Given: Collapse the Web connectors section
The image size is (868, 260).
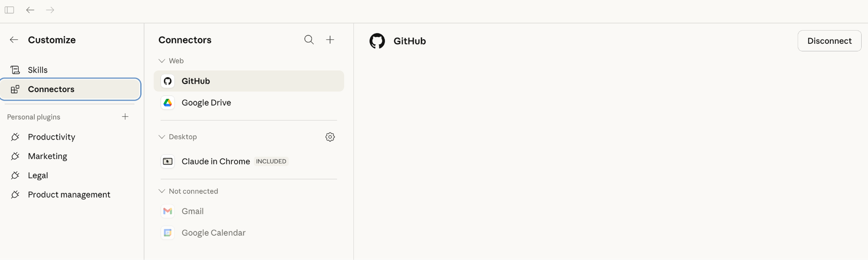Looking at the screenshot, I should click(x=162, y=61).
